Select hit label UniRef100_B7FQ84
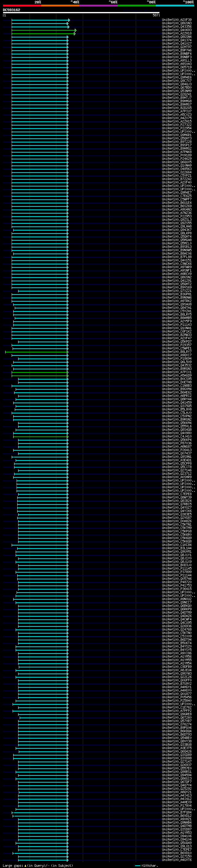The image size is (197, 868). (x=177, y=812)
